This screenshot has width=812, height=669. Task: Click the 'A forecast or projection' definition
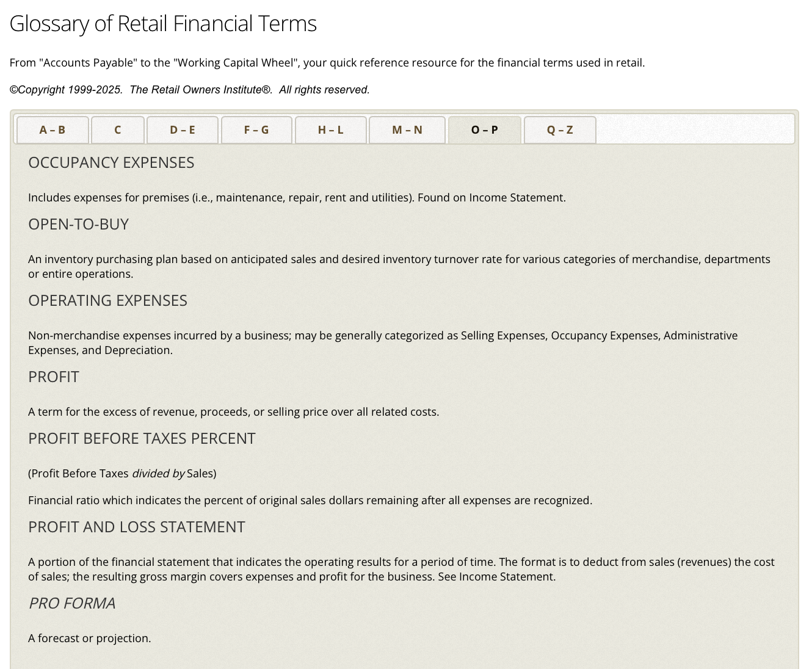point(90,638)
